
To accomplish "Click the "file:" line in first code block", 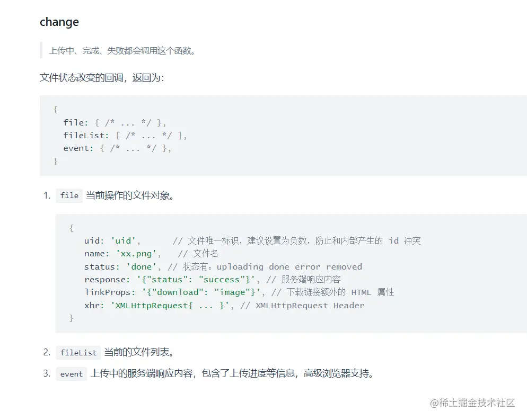I will tap(115, 122).
